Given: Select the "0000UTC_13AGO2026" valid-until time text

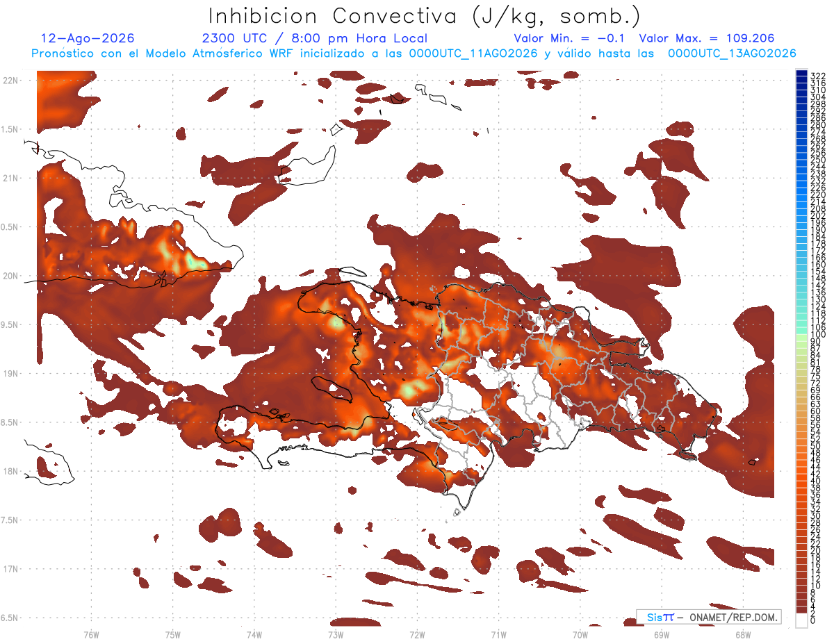Looking at the screenshot, I should [x=732, y=53].
